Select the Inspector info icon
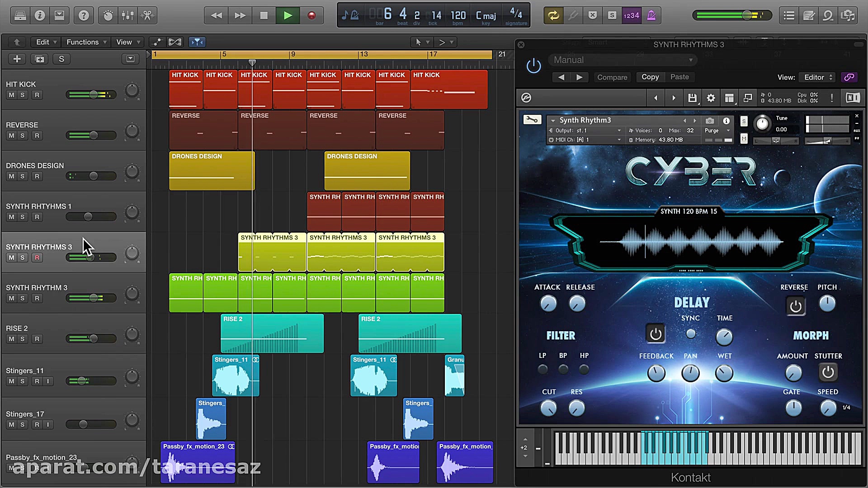Viewport: 868px width, 488px height. (x=40, y=15)
